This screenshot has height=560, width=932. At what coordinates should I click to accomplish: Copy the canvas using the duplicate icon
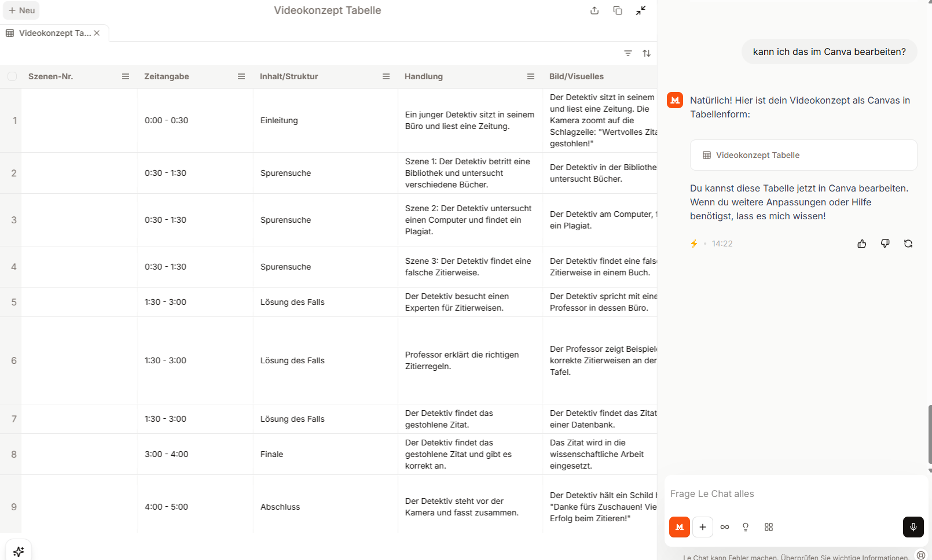(618, 10)
